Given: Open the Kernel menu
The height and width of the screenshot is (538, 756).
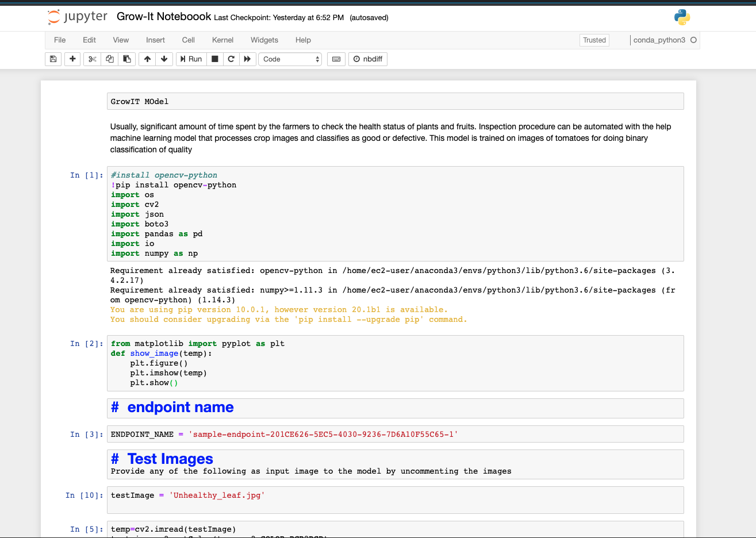Looking at the screenshot, I should pyautogui.click(x=222, y=40).
